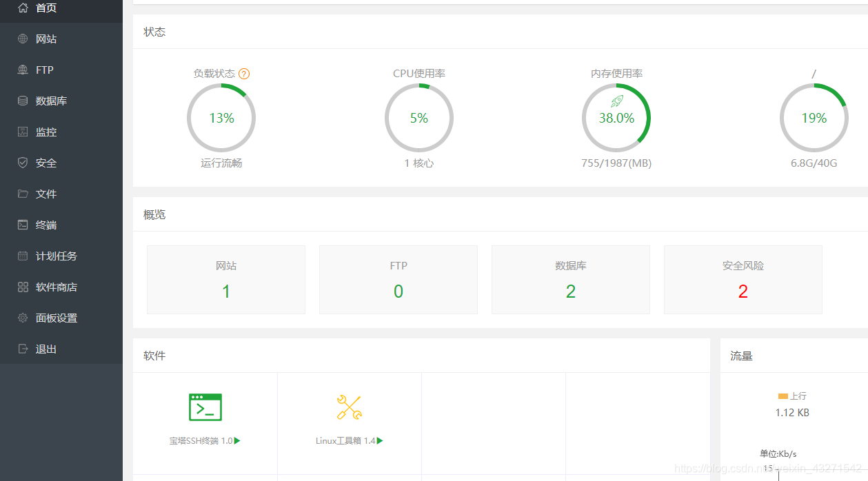
Task: Click the disk usage 19% gauge
Action: (814, 118)
